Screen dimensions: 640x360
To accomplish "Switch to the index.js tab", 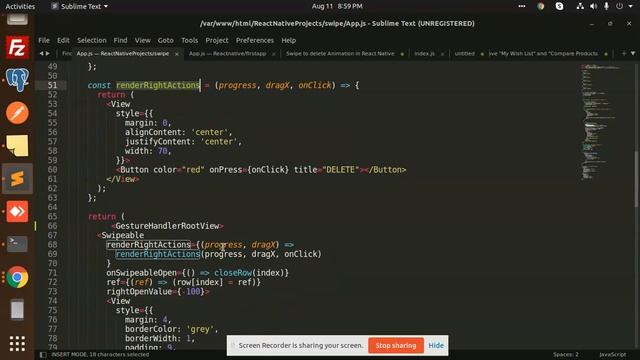I will [x=424, y=53].
